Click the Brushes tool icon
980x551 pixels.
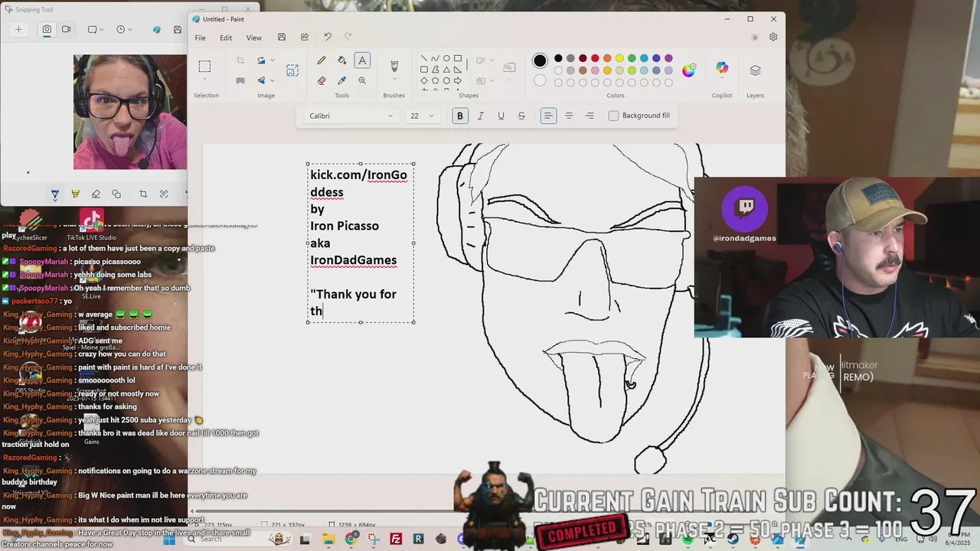[394, 67]
